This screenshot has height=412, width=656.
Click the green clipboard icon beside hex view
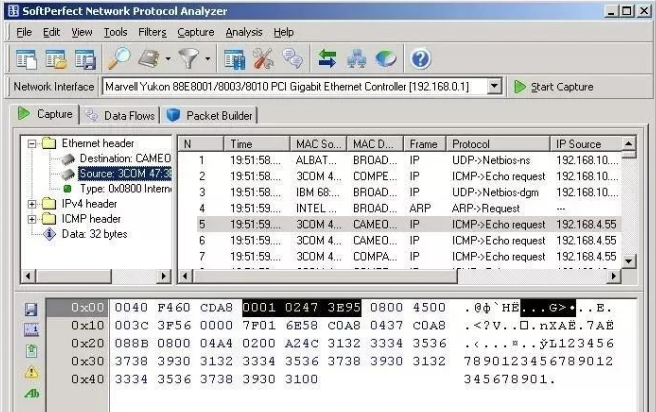point(31,351)
